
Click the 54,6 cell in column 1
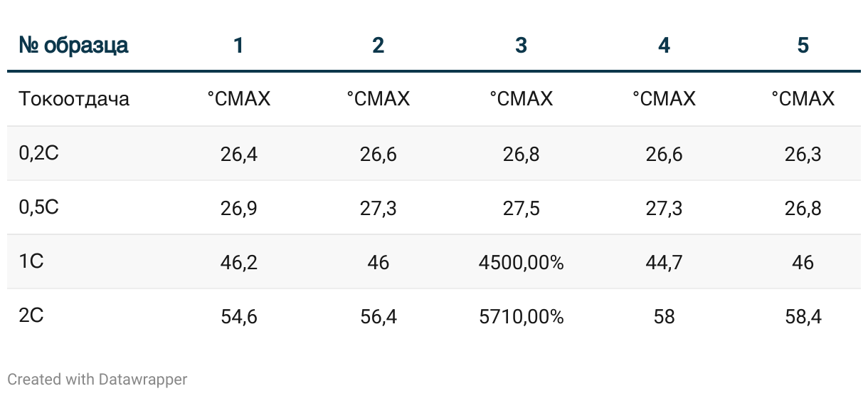point(238,317)
